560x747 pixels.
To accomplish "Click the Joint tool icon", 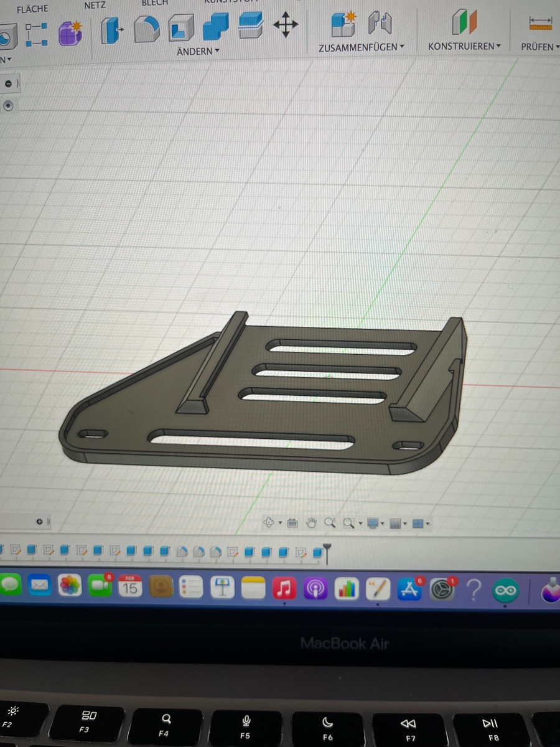I will click(x=380, y=24).
